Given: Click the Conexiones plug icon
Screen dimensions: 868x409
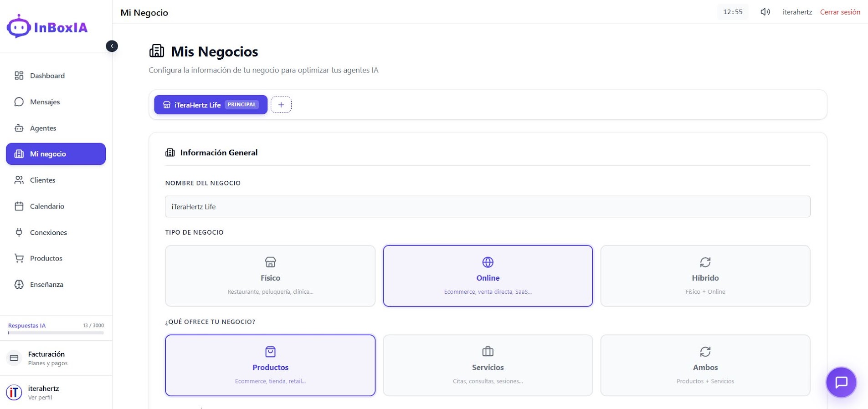Looking at the screenshot, I should coord(19,232).
